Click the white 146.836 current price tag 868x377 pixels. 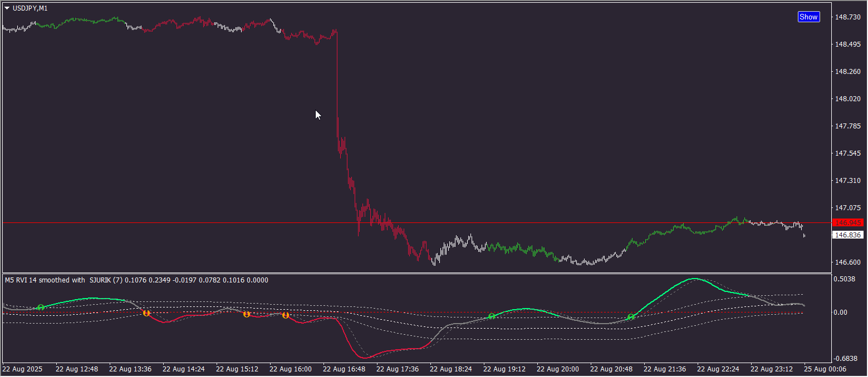(847, 235)
